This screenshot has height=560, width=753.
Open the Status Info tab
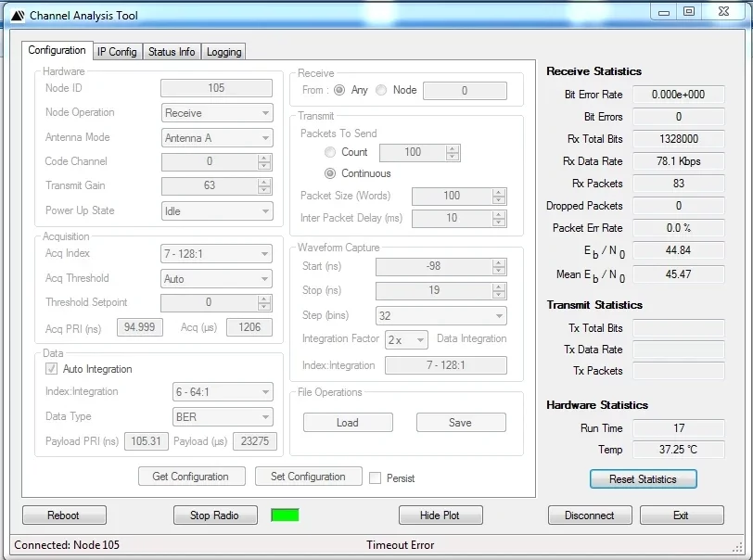tap(172, 52)
